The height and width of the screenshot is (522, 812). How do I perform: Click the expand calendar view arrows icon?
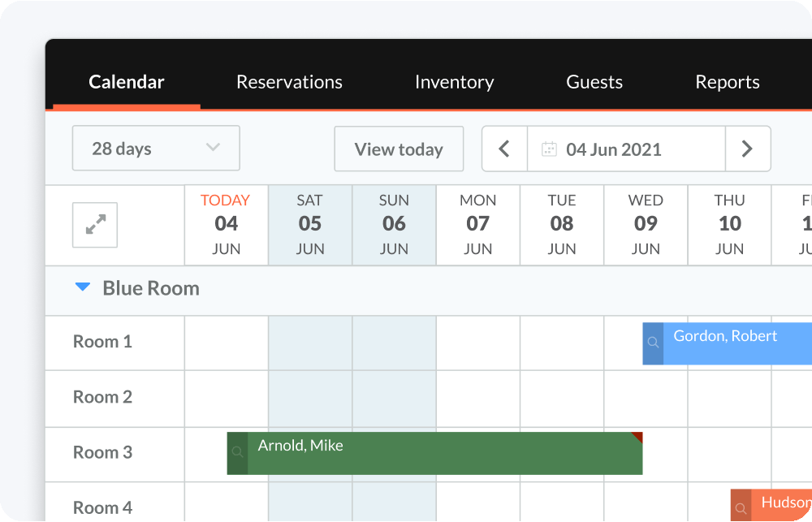pyautogui.click(x=94, y=225)
